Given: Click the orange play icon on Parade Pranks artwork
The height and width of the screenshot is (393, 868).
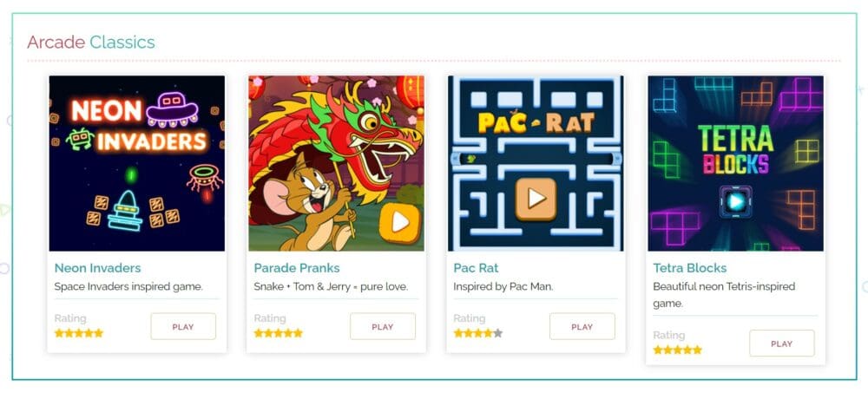Looking at the screenshot, I should [x=400, y=222].
